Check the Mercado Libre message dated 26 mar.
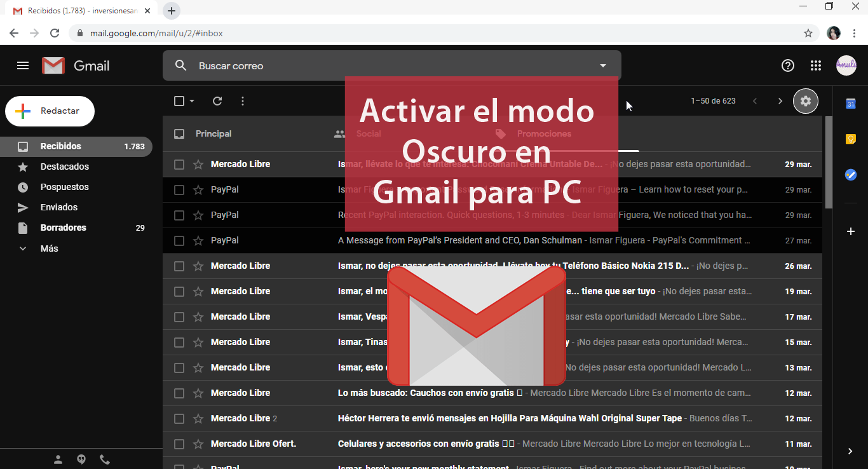Viewport: 868px width, 469px height. [x=179, y=266]
